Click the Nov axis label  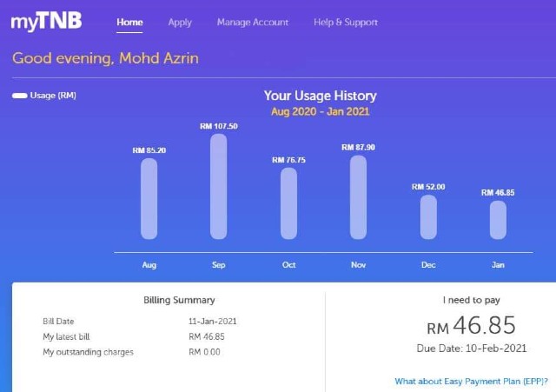click(x=358, y=265)
